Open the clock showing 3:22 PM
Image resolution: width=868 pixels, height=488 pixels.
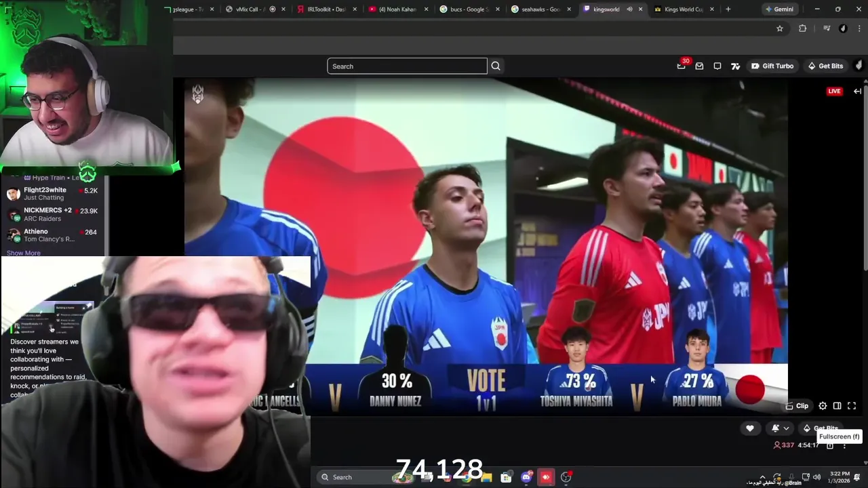(x=840, y=477)
